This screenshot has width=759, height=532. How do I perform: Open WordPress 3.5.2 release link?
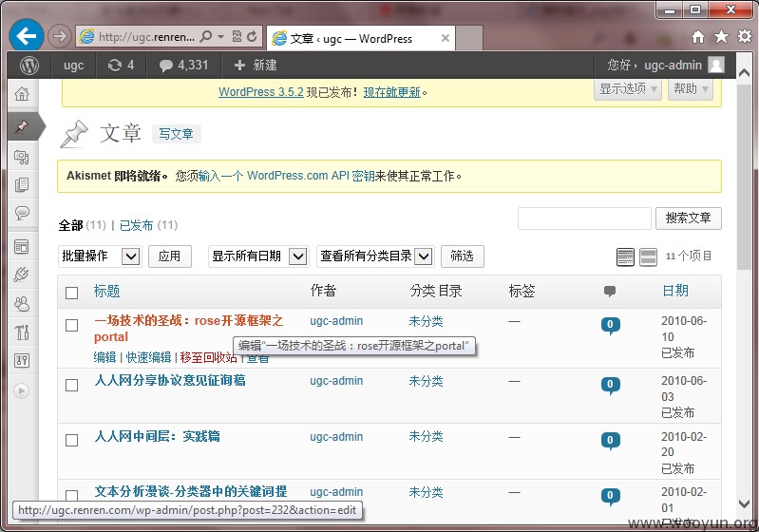point(261,92)
